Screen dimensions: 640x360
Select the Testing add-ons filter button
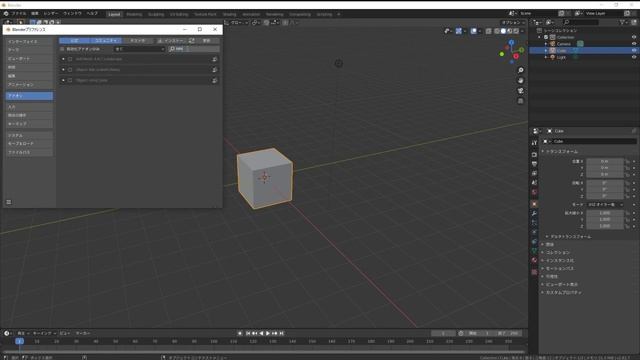(x=138, y=40)
